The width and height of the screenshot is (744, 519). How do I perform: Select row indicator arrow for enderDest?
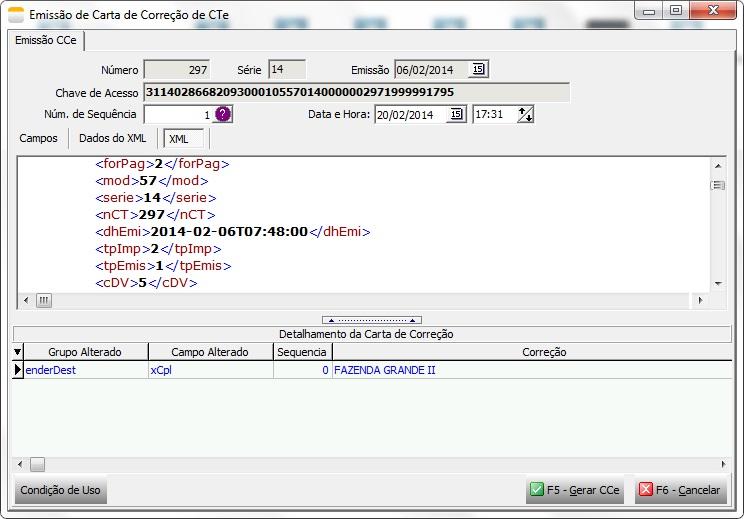18,370
